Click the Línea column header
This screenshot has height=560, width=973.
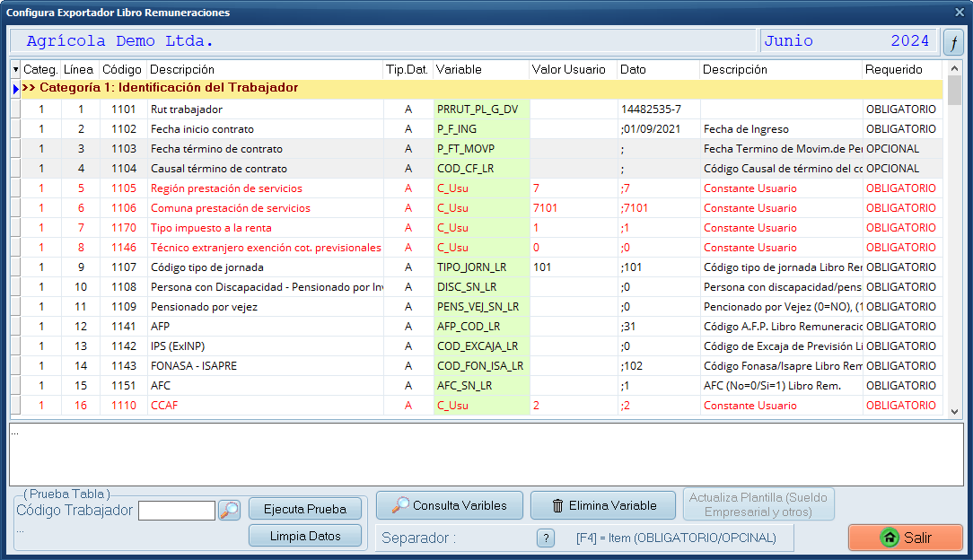pyautogui.click(x=79, y=69)
